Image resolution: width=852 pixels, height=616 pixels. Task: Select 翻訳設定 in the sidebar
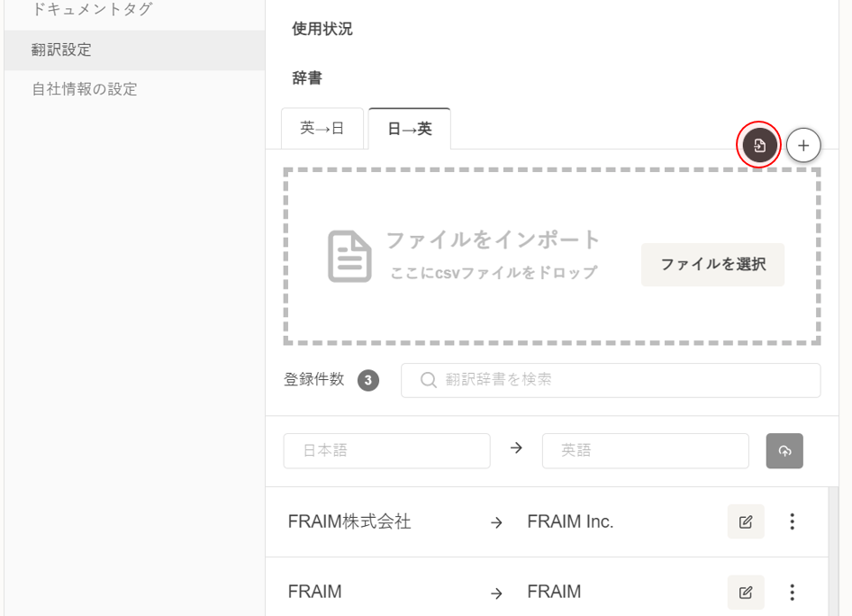[x=62, y=50]
